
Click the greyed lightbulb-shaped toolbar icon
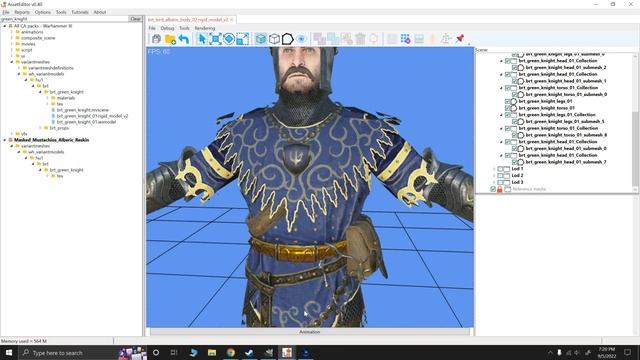[x=373, y=39]
